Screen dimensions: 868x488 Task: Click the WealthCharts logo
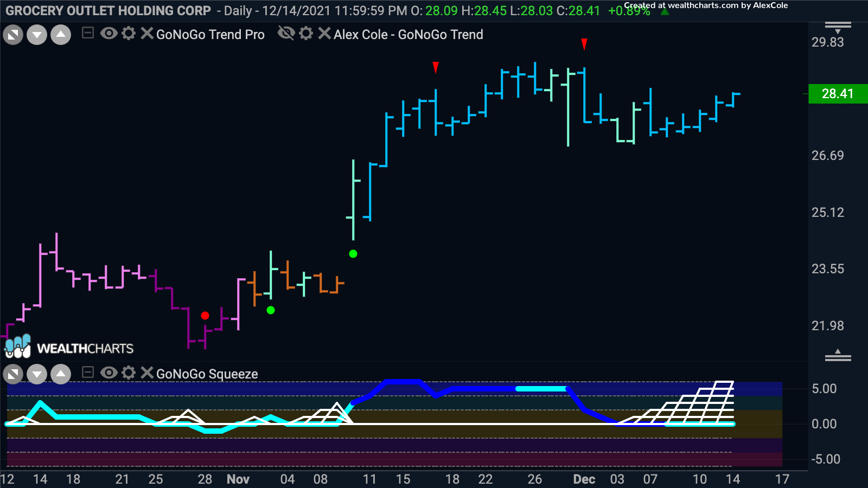pos(69,347)
